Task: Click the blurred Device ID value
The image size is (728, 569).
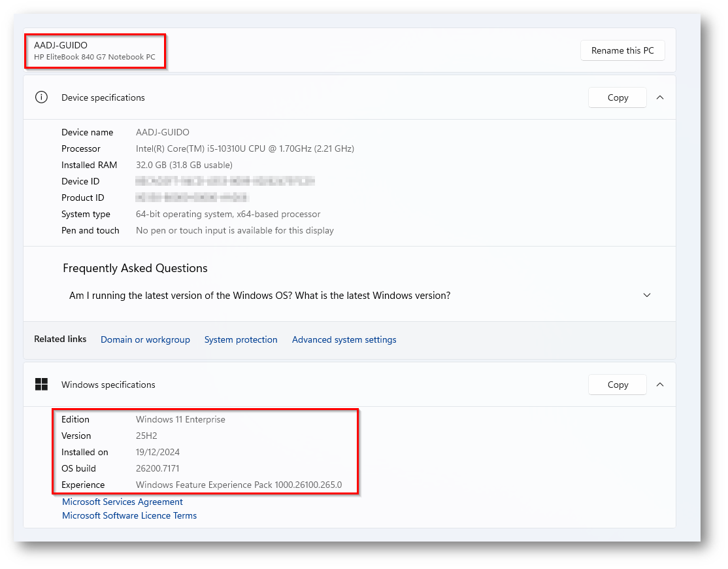Action: tap(225, 181)
